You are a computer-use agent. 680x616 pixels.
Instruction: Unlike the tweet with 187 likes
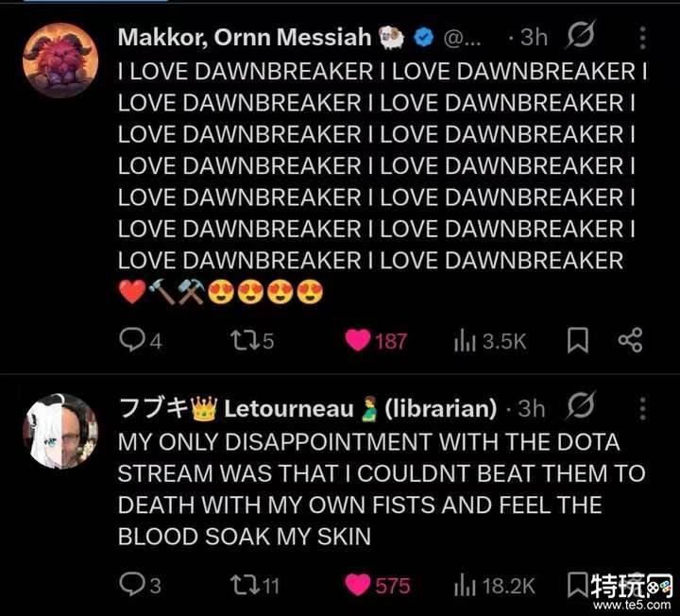pos(376,340)
